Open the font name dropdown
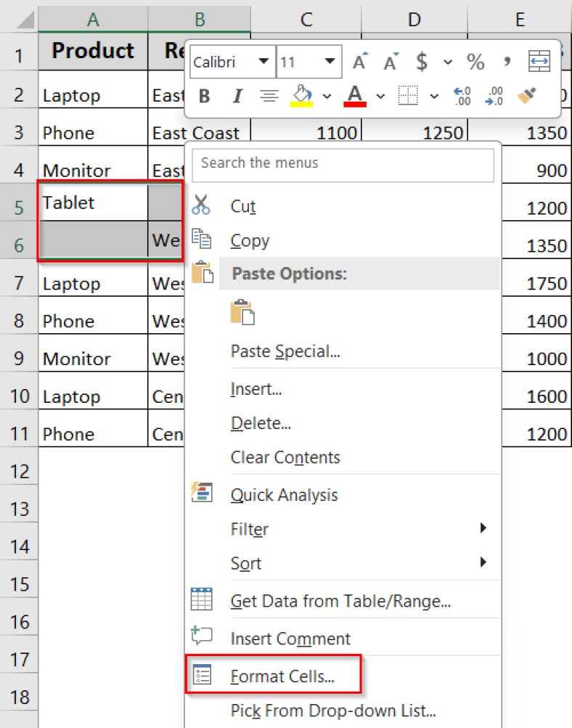This screenshot has width=572, height=728. [x=263, y=62]
